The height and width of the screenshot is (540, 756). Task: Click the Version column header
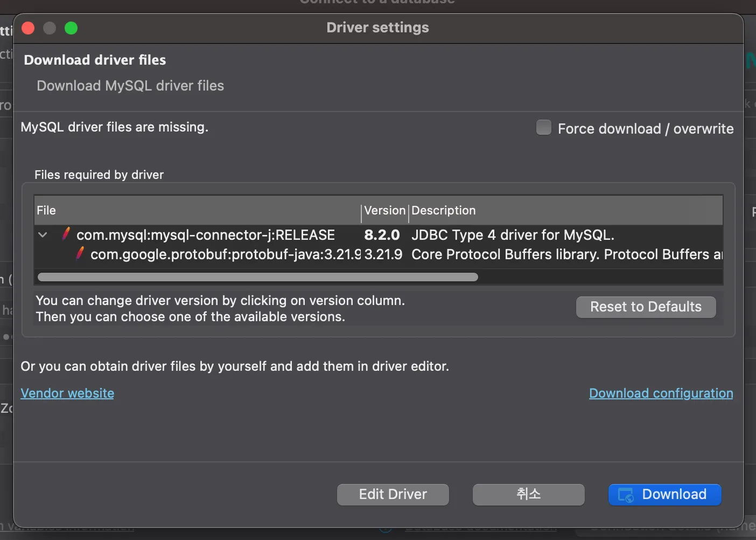385,211
